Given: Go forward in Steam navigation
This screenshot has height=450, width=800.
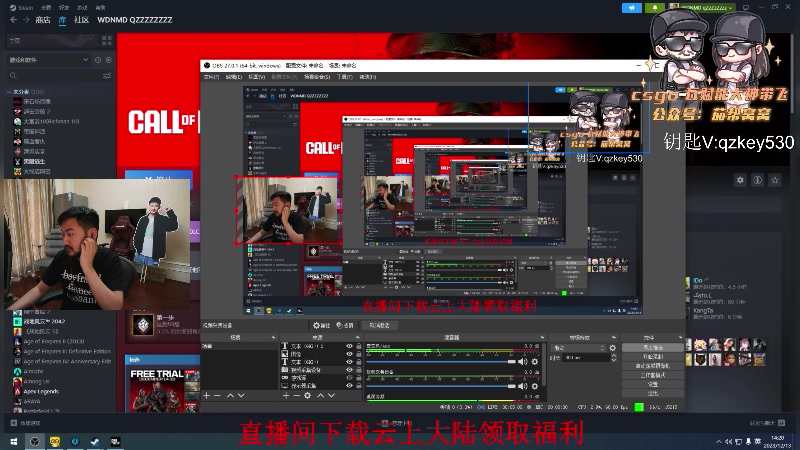Looking at the screenshot, I should click(x=26, y=20).
